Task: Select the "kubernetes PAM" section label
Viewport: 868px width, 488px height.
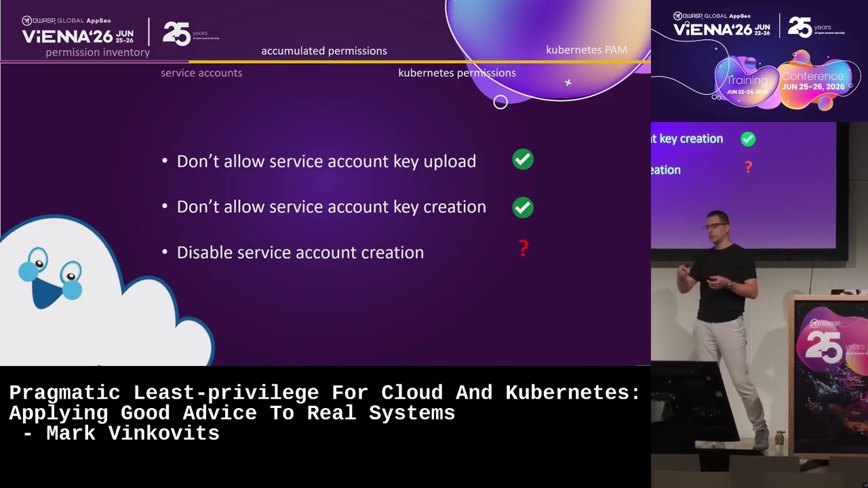Action: (x=587, y=49)
